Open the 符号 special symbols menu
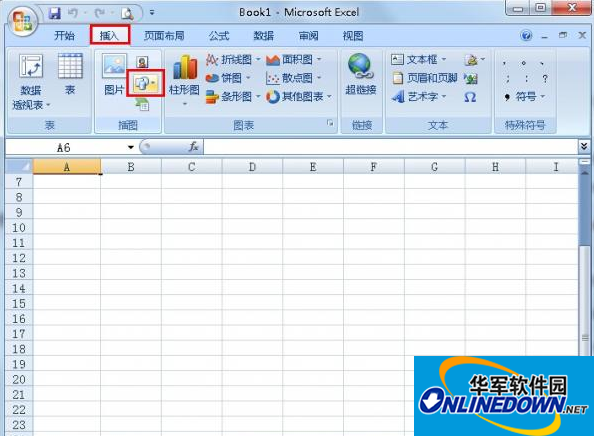Image resolution: width=594 pixels, height=436 pixels. [x=525, y=97]
